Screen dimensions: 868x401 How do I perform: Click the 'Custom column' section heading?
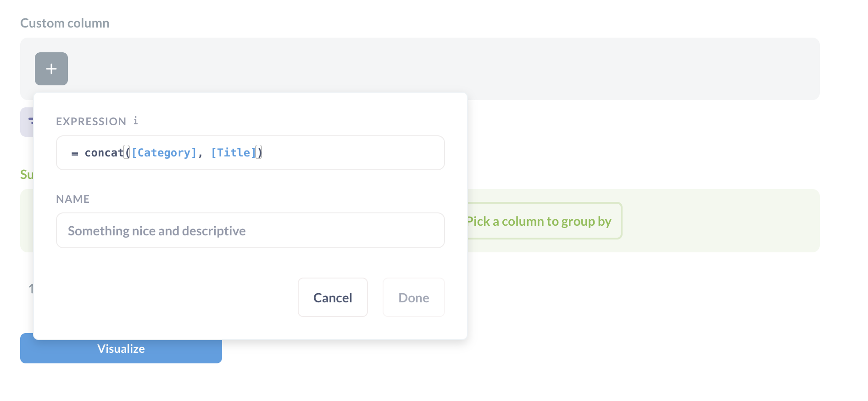(x=65, y=23)
